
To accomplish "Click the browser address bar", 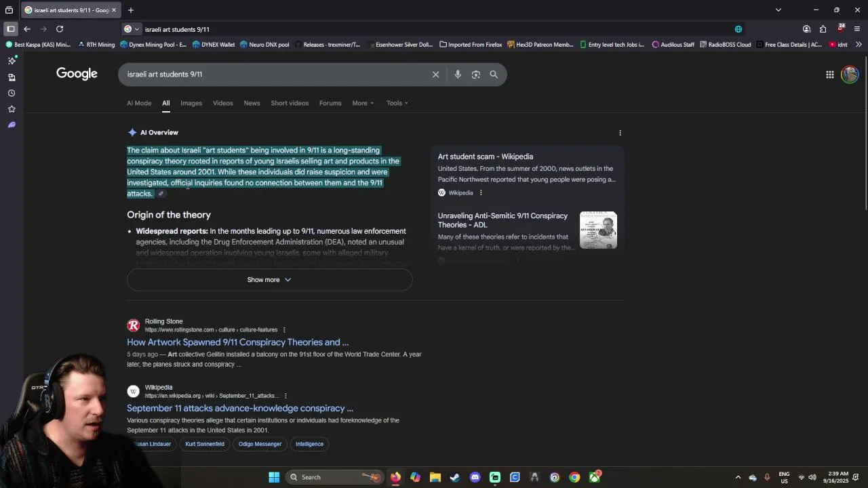I will (434, 29).
